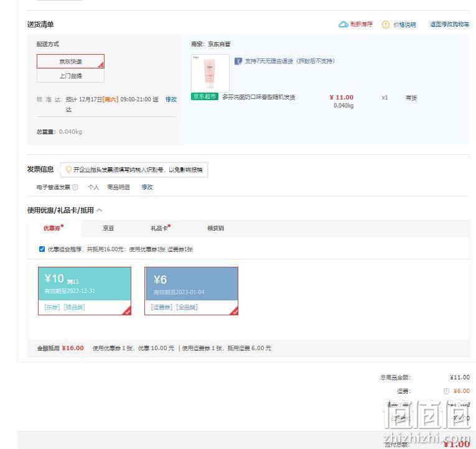Click the 有货 stock status
This screenshot has width=476, height=449.
(411, 98)
